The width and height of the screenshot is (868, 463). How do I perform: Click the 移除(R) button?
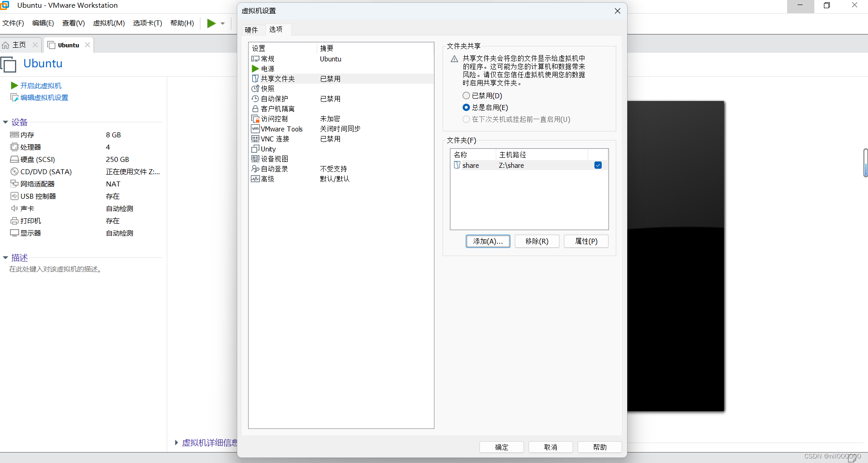pos(537,242)
